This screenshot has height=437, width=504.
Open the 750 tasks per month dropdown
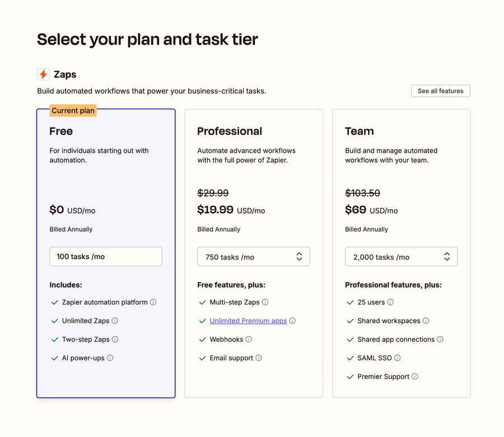pos(253,256)
